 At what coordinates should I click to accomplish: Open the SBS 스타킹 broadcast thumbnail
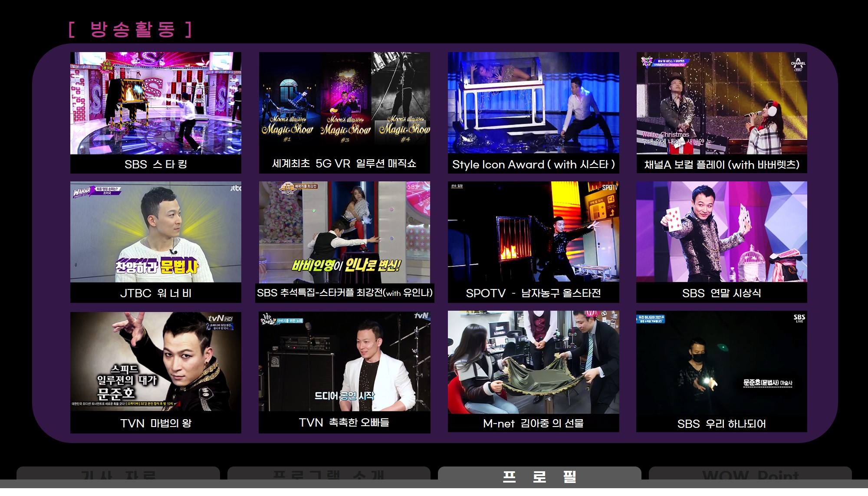155,103
